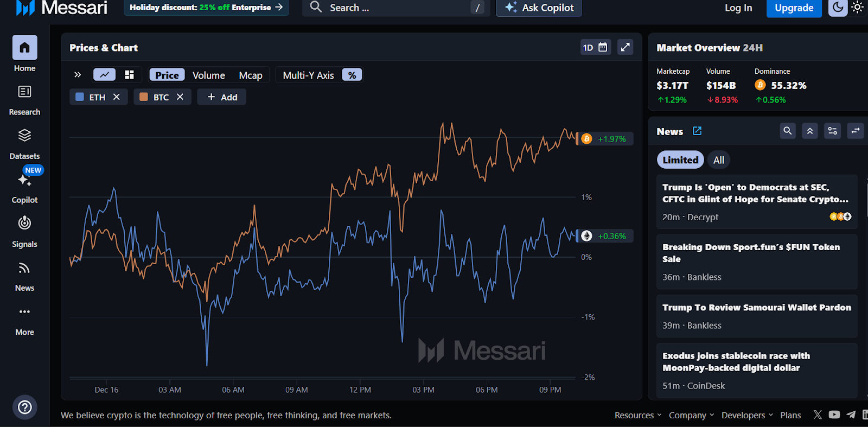Screen dimensions: 868x427
Task: Toggle dark mode moon button
Action: (838, 8)
